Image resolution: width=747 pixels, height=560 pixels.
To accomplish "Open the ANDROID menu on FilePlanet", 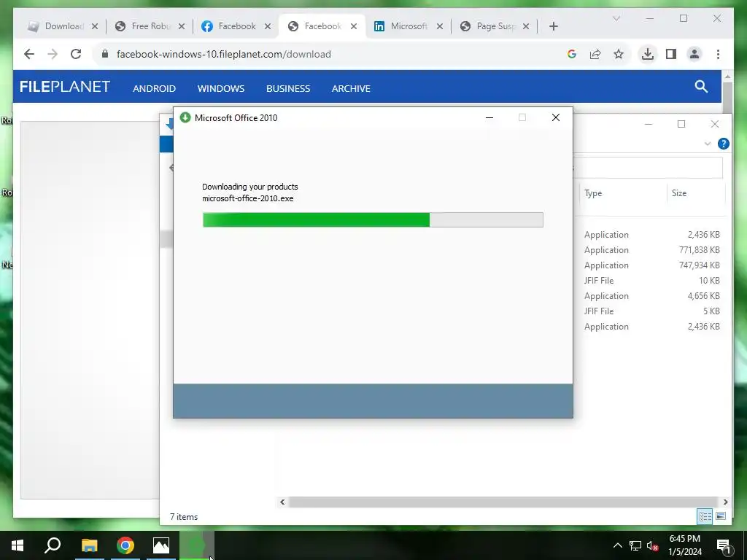I will point(155,88).
